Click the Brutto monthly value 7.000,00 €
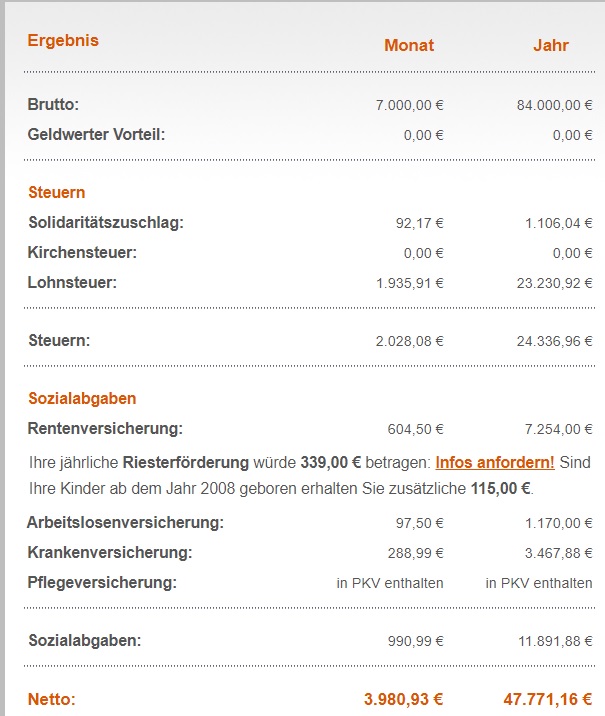 pyautogui.click(x=410, y=104)
